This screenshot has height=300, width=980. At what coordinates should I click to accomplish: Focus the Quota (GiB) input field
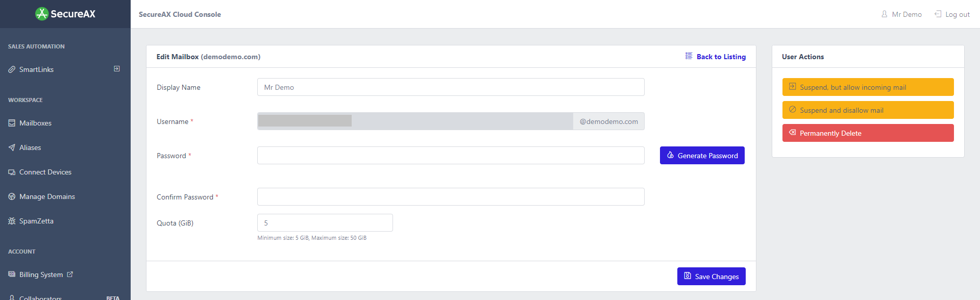coord(325,223)
